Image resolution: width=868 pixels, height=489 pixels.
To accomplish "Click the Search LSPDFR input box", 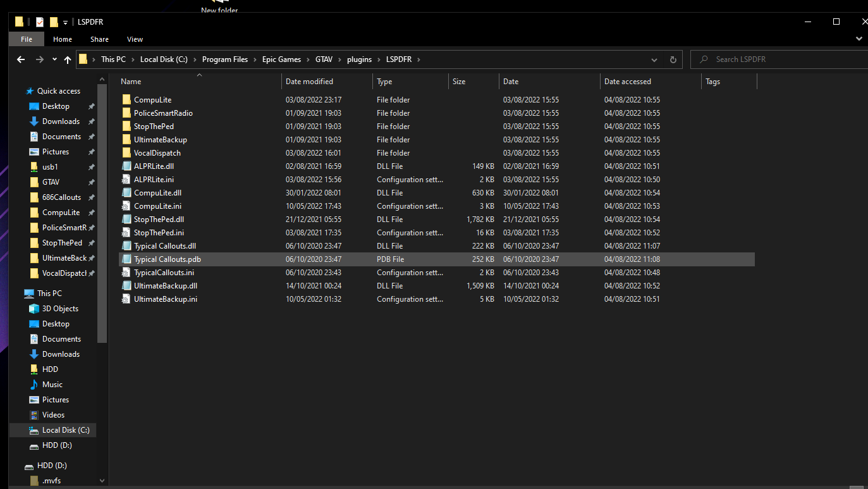I will pos(784,59).
